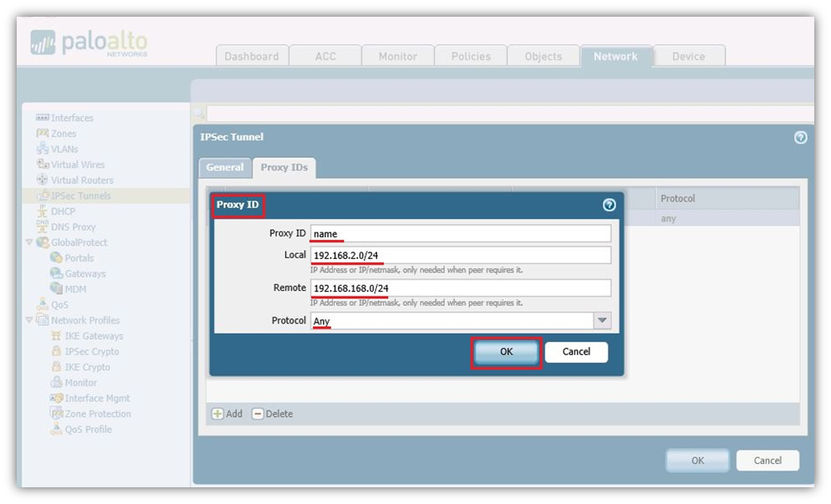
Task: Open the Policies main tab
Action: (471, 56)
